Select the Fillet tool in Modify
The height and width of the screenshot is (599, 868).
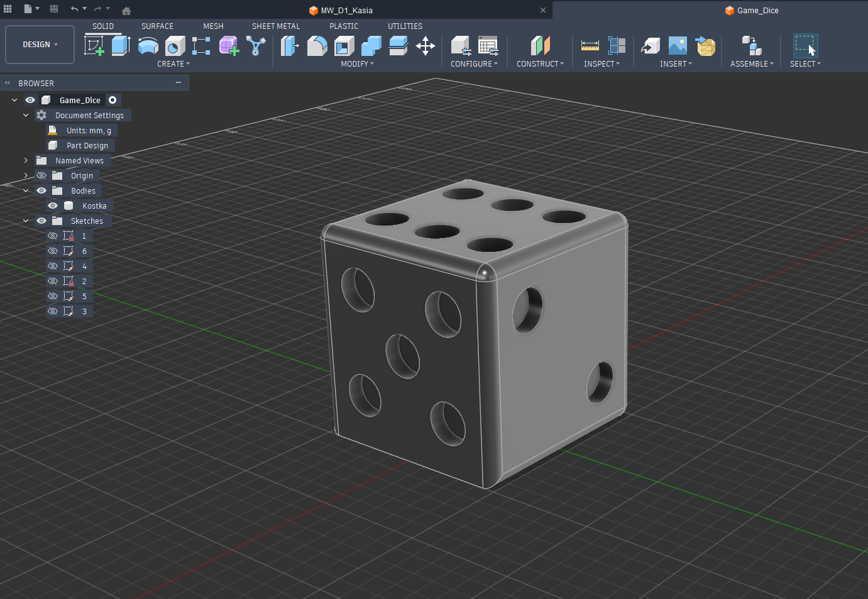coord(317,46)
